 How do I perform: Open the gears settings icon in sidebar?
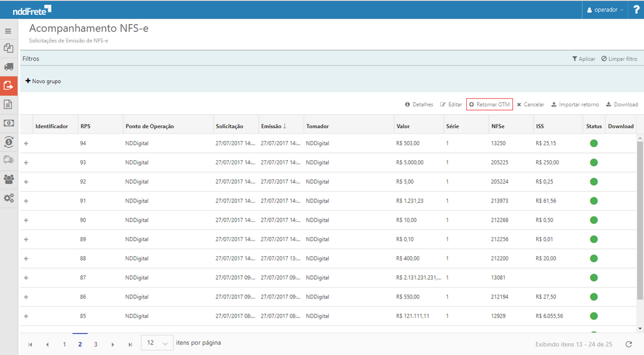coord(8,198)
